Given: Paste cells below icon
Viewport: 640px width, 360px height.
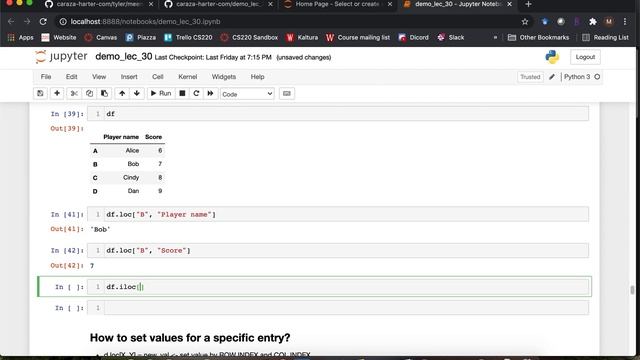Looking at the screenshot, I should tap(104, 93).
